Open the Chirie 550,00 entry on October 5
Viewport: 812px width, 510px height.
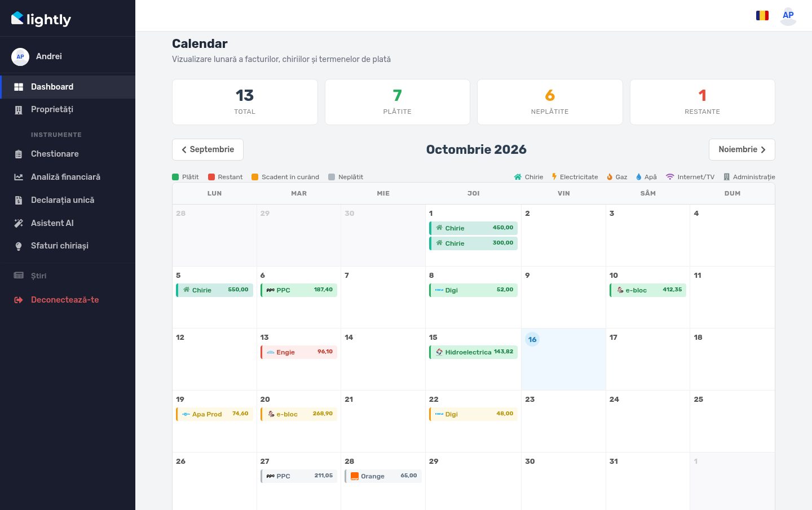pyautogui.click(x=215, y=290)
